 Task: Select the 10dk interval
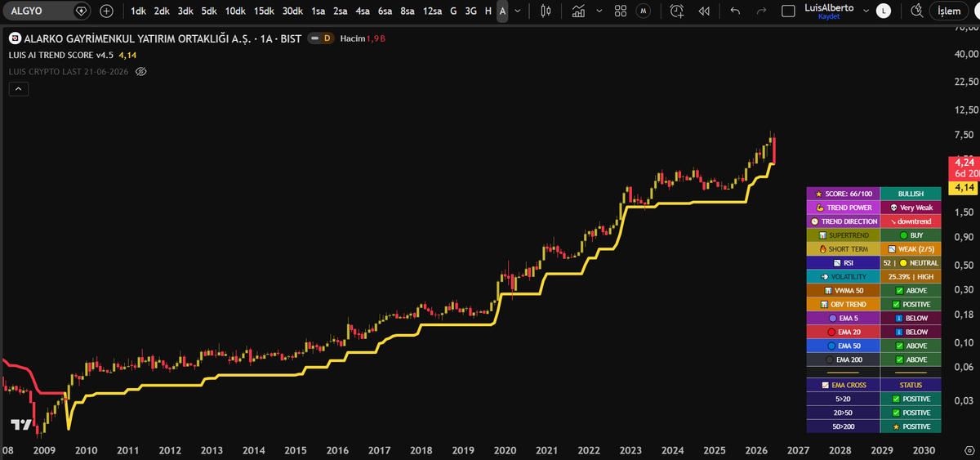(235, 11)
